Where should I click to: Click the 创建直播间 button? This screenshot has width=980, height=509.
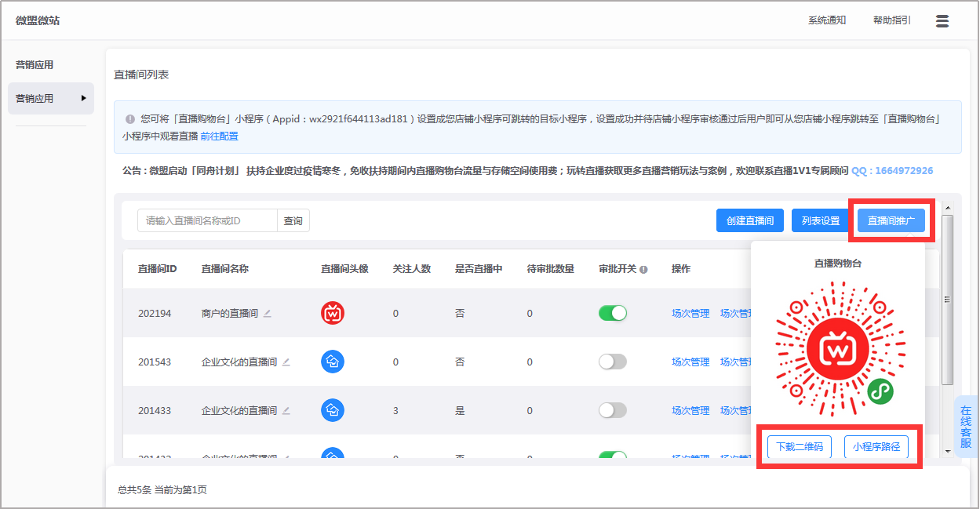tap(751, 221)
